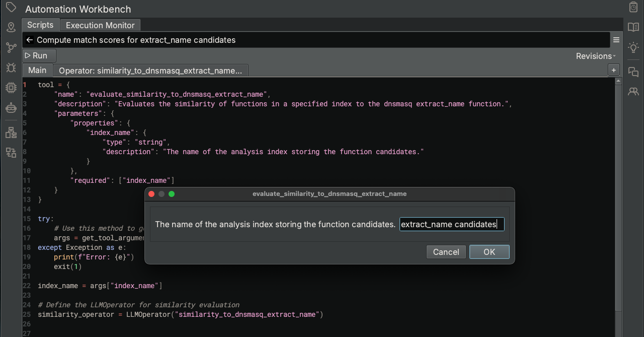Image resolution: width=644 pixels, height=337 pixels.
Task: Click the bug icon in sidebar
Action: pos(11,68)
